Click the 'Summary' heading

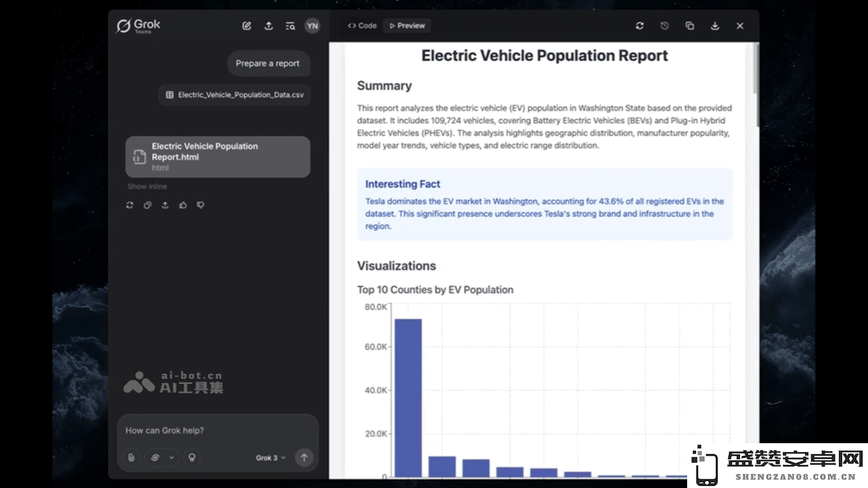(384, 86)
